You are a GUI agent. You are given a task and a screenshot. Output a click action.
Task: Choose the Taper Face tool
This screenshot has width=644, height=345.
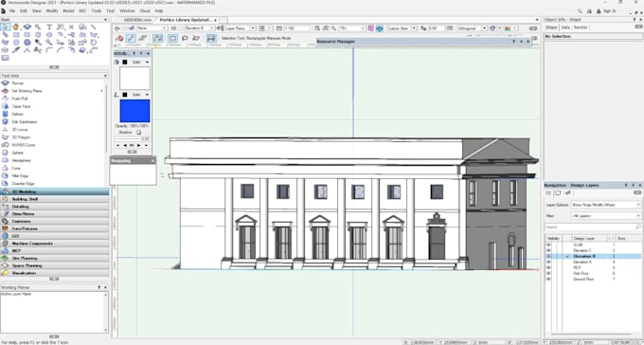pos(21,106)
